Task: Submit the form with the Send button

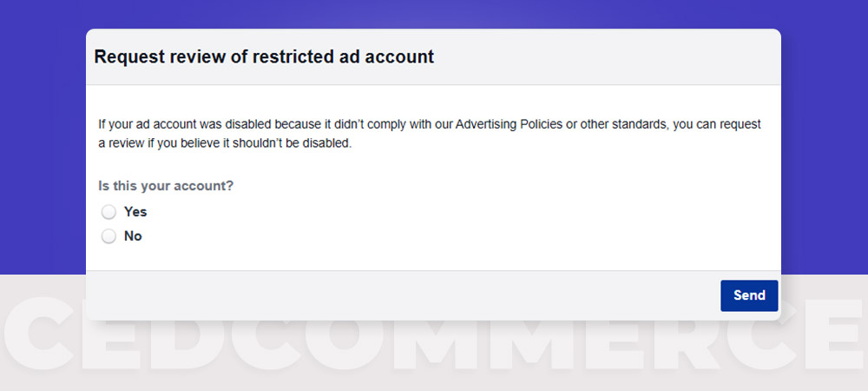Action: click(x=749, y=295)
